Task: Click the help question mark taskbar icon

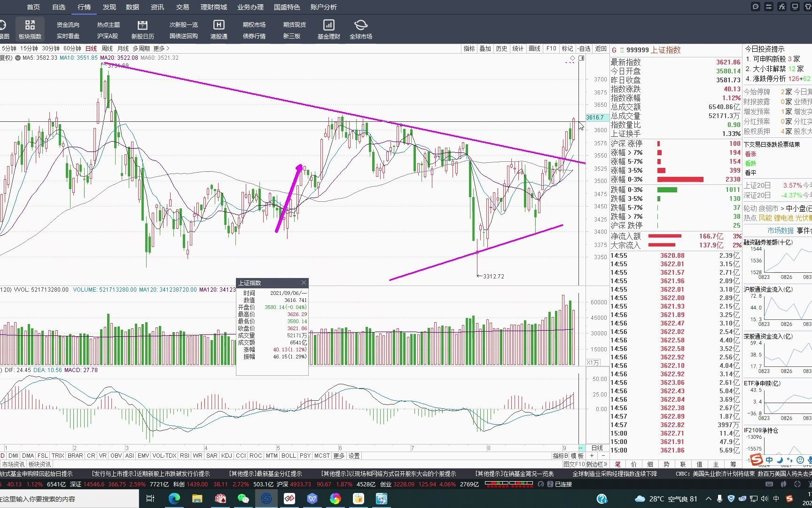Action: pyautogui.click(x=602, y=499)
